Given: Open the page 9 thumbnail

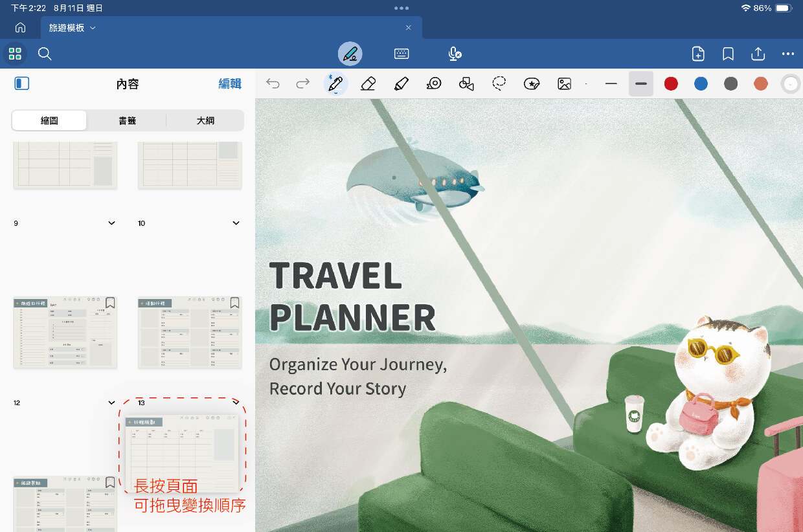Looking at the screenshot, I should coord(65,165).
